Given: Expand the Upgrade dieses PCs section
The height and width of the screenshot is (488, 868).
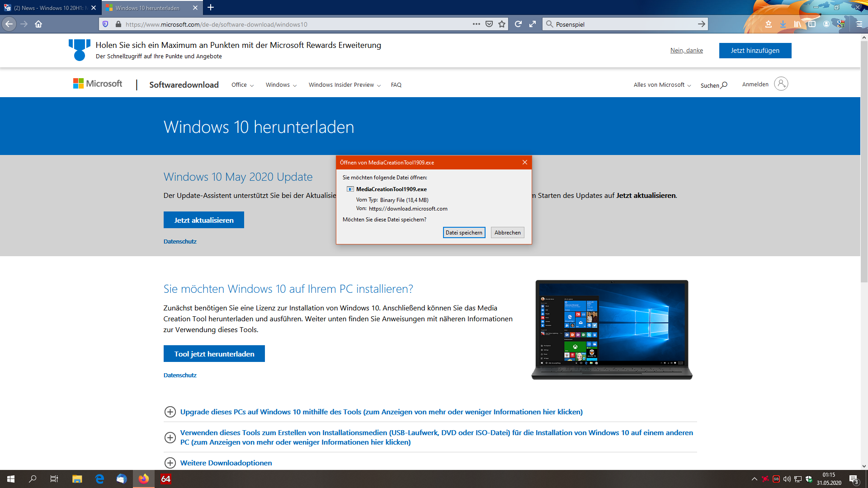Looking at the screenshot, I should 381,412.
